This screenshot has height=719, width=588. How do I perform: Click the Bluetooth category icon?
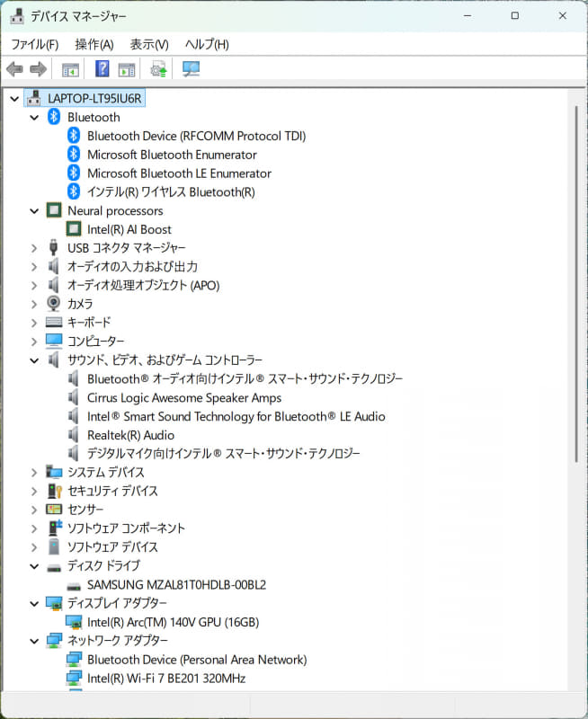(54, 117)
